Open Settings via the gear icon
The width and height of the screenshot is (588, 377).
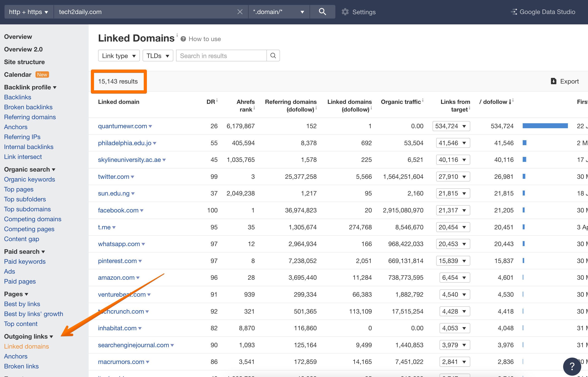tap(345, 12)
